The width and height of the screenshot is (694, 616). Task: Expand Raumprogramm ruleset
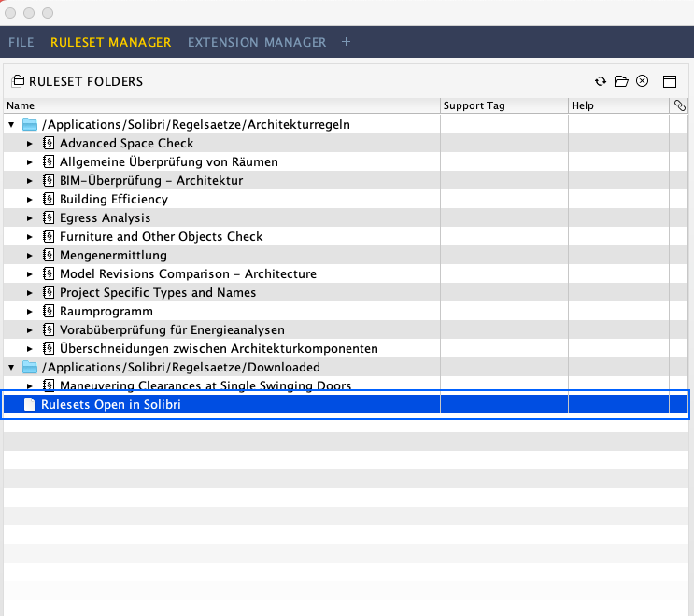30,312
